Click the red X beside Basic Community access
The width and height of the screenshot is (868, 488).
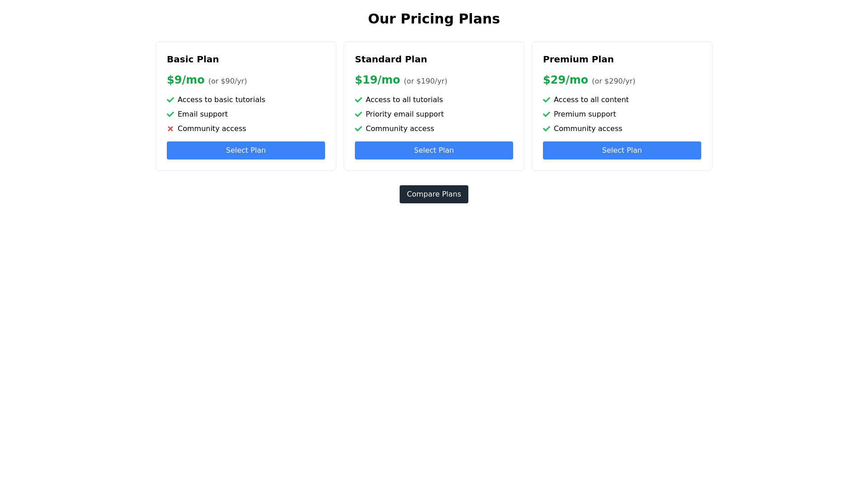pyautogui.click(x=170, y=129)
